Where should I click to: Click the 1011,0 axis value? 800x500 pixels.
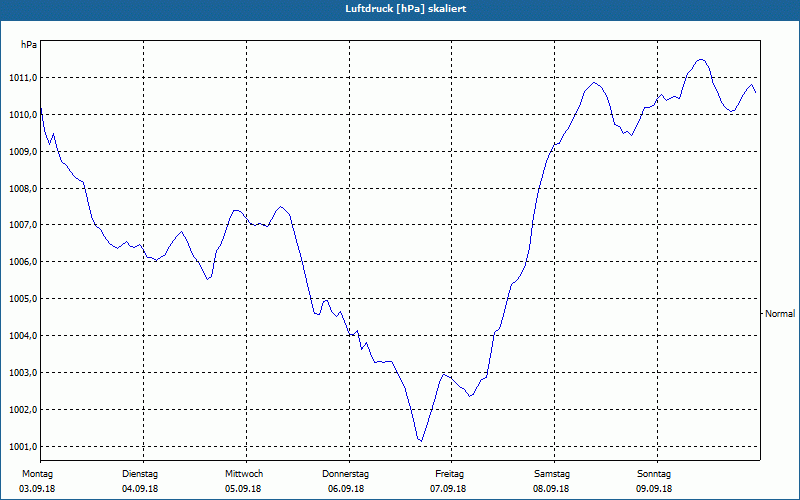click(23, 78)
